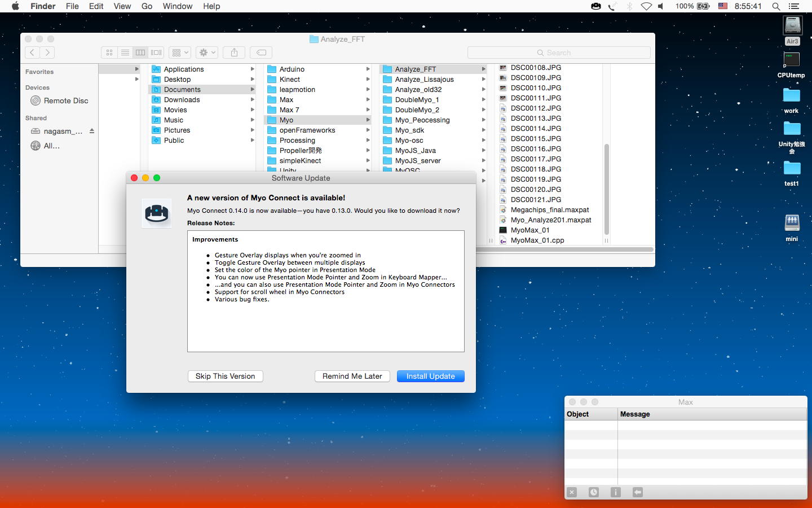Click the Share icon in Finder toolbar
The width and height of the screenshot is (812, 508).
tap(234, 52)
